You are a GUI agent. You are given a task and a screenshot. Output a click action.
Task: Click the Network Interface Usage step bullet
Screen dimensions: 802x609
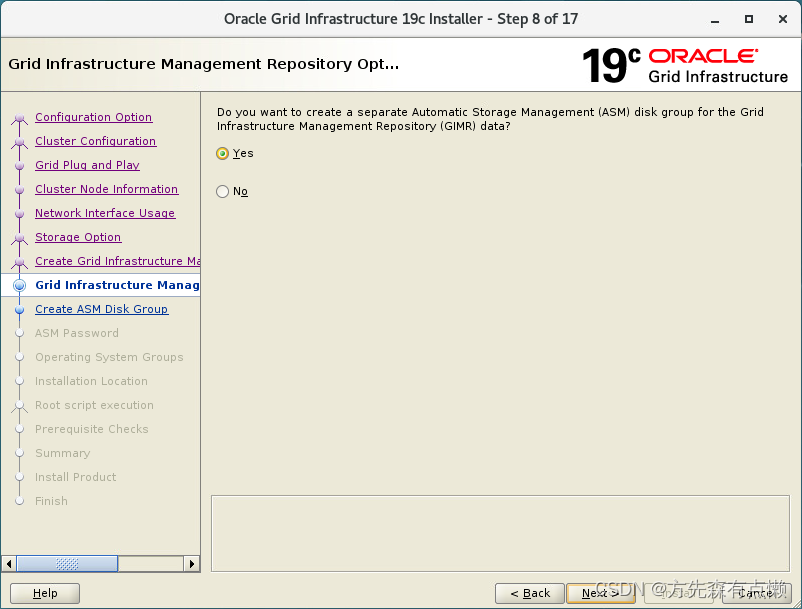(19, 214)
